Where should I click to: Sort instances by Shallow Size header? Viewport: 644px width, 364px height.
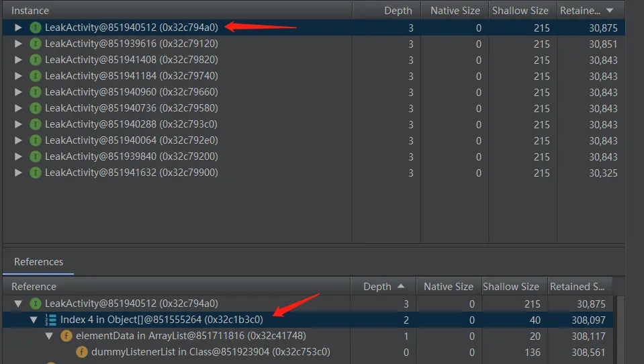pos(522,10)
